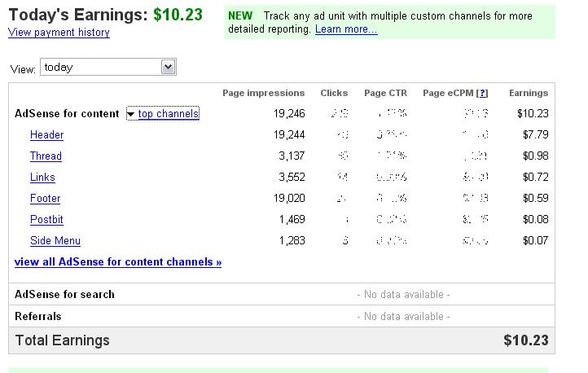Click the AdSense for content row label
588x373 pixels.
click(x=67, y=114)
